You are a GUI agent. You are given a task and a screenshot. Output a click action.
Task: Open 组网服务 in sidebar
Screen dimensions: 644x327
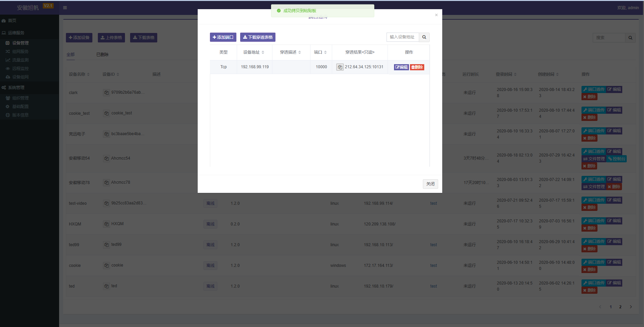click(30, 52)
